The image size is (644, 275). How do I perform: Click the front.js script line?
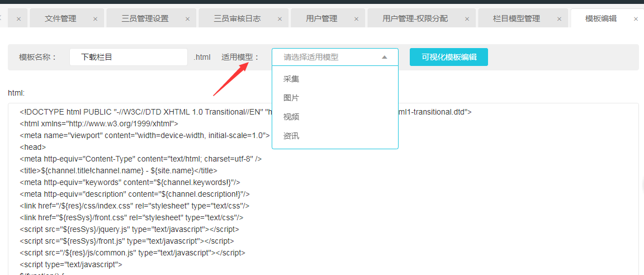127,241
